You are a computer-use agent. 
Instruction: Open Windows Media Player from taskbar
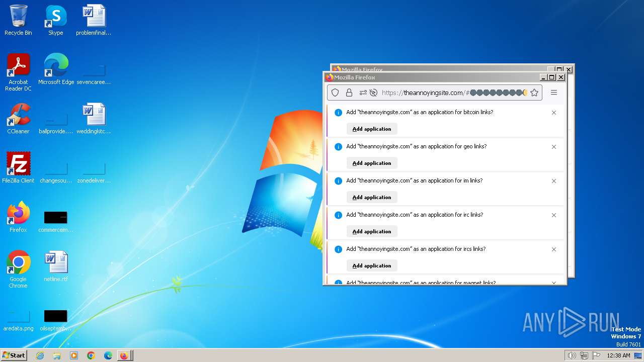(74, 355)
